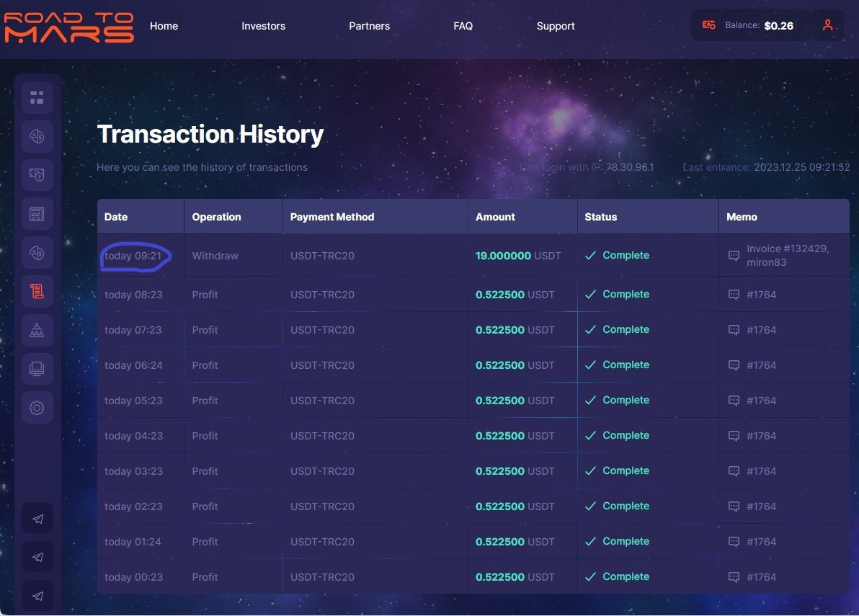Go to the Home menu item
859x616 pixels.
point(164,26)
